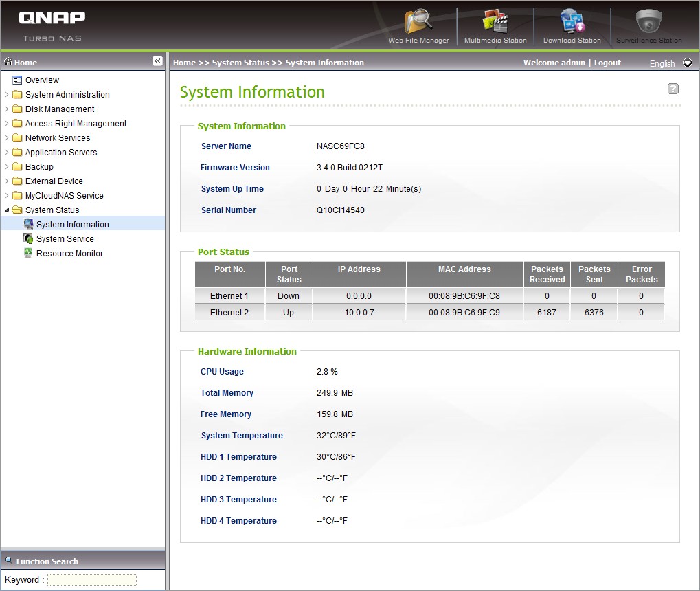Collapse the System Status folder
700x591 pixels.
[x=7, y=210]
